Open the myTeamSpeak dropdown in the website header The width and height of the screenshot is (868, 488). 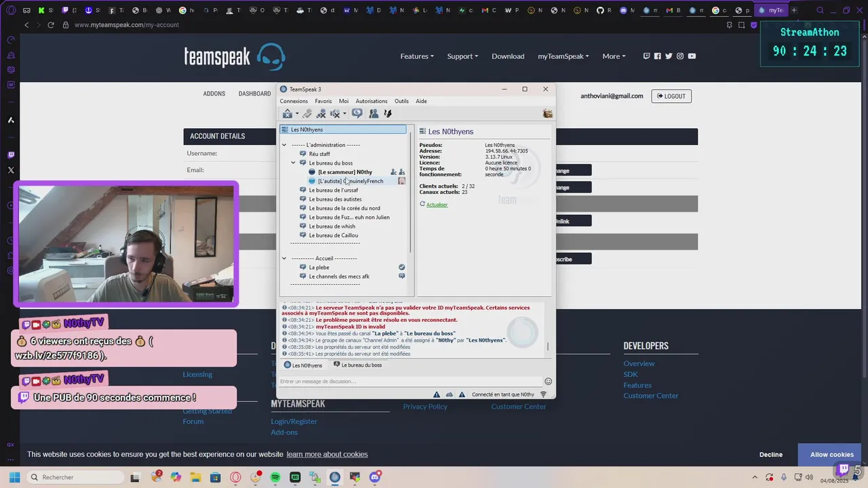pos(564,56)
